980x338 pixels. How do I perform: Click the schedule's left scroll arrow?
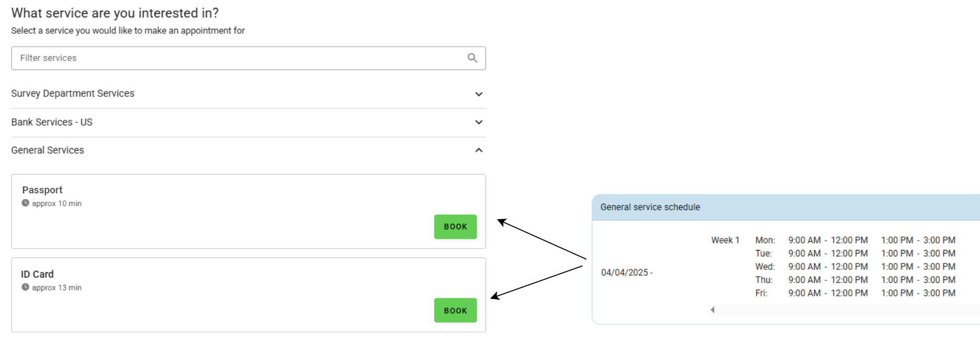(x=712, y=310)
